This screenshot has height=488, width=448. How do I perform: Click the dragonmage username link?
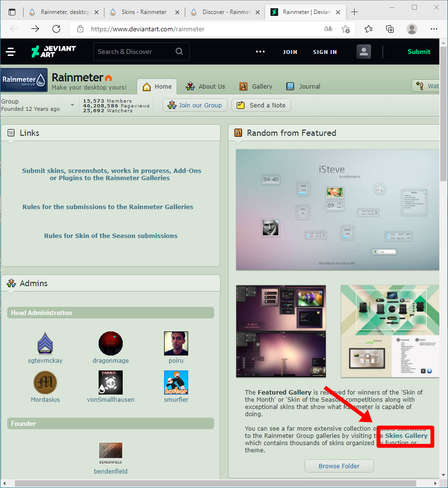pyautogui.click(x=111, y=360)
